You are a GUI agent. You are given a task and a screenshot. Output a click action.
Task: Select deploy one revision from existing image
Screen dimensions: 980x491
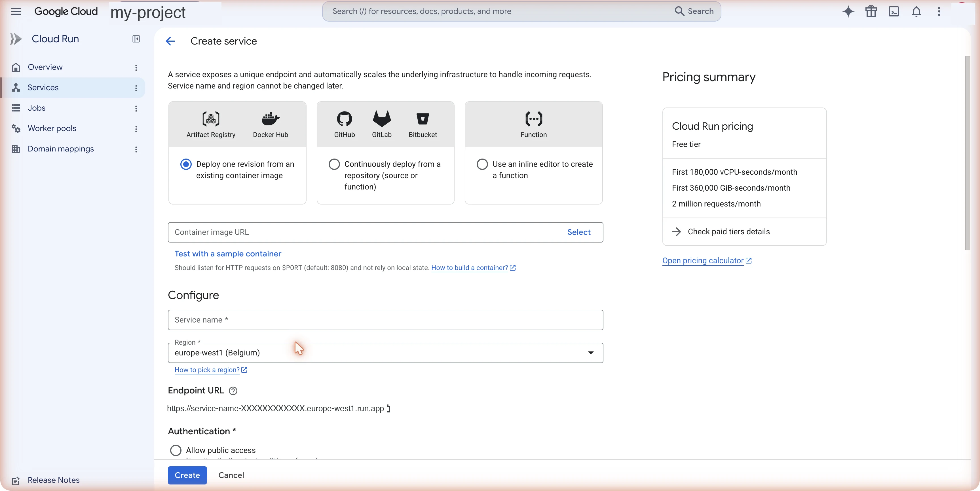click(x=186, y=165)
